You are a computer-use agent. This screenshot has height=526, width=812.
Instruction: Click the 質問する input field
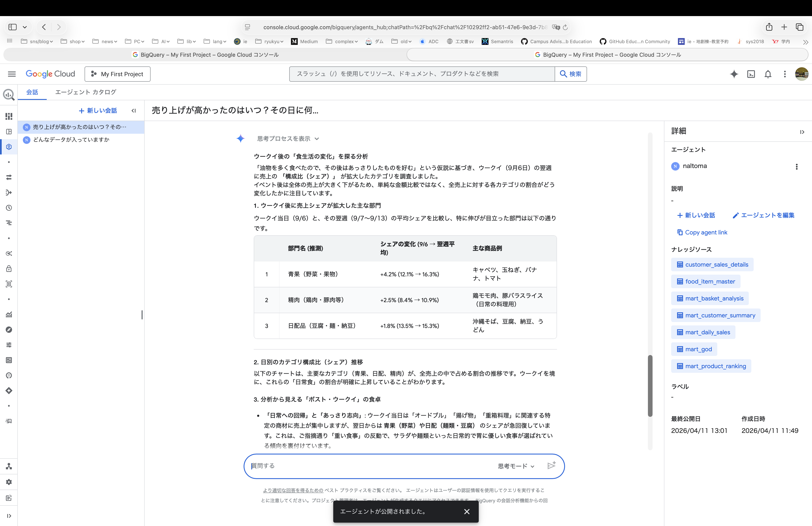click(341, 466)
